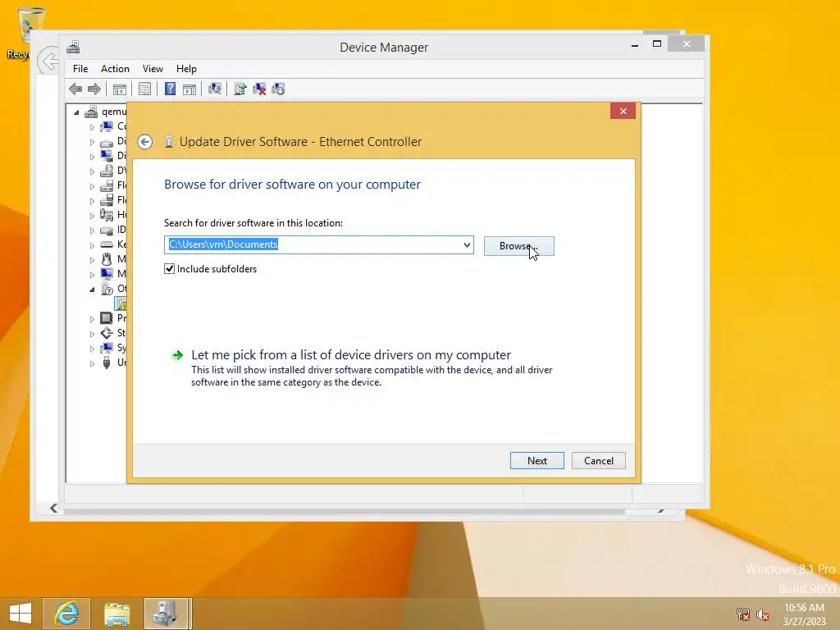
Task: Expand the Processors tree node
Action: click(92, 319)
